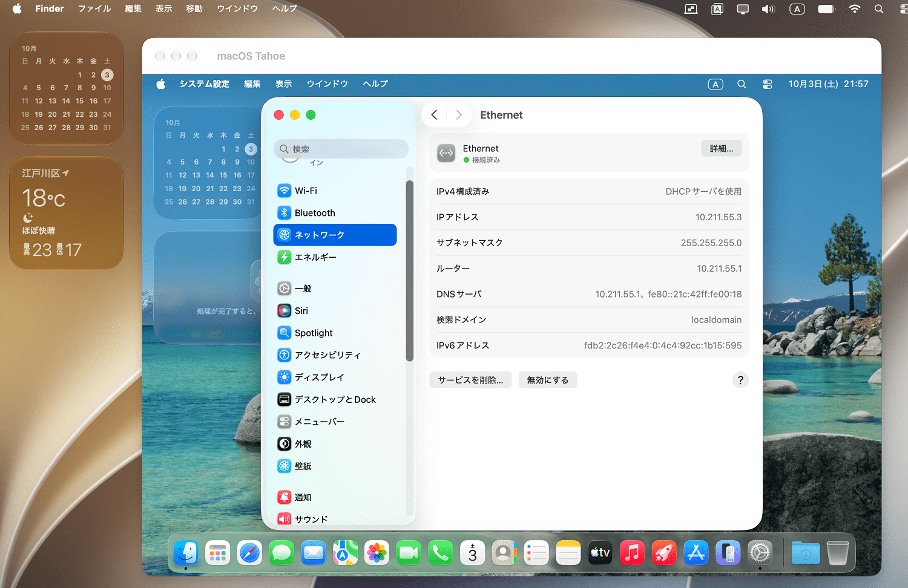Select ディスプレイ in the sidebar
Viewport: 908px width, 588px height.
(335, 377)
